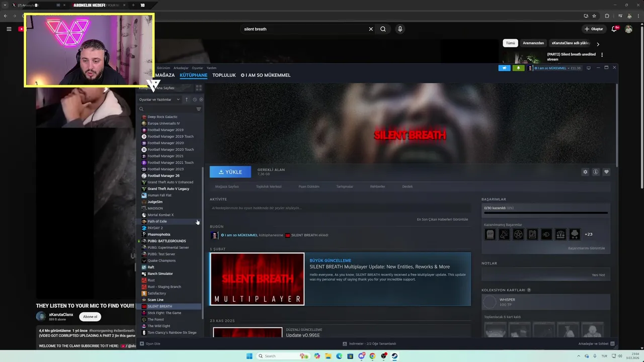
Task: Open SILENT BREATH game info icon
Action: pyautogui.click(x=596, y=172)
